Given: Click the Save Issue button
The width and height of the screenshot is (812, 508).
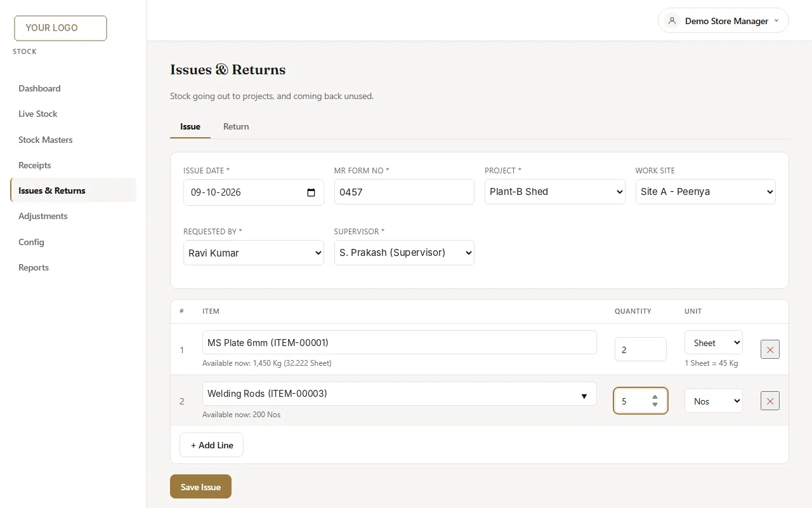Looking at the screenshot, I should point(200,486).
